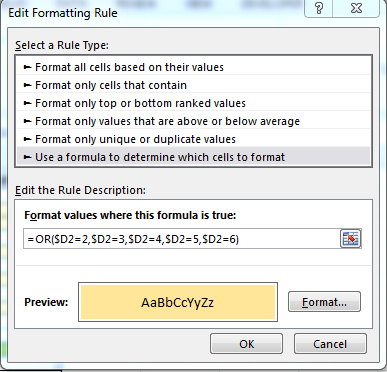Image resolution: width=387 pixels, height=372 pixels.
Task: Select 'Format only top or bottom ranked values'
Action: (193, 103)
